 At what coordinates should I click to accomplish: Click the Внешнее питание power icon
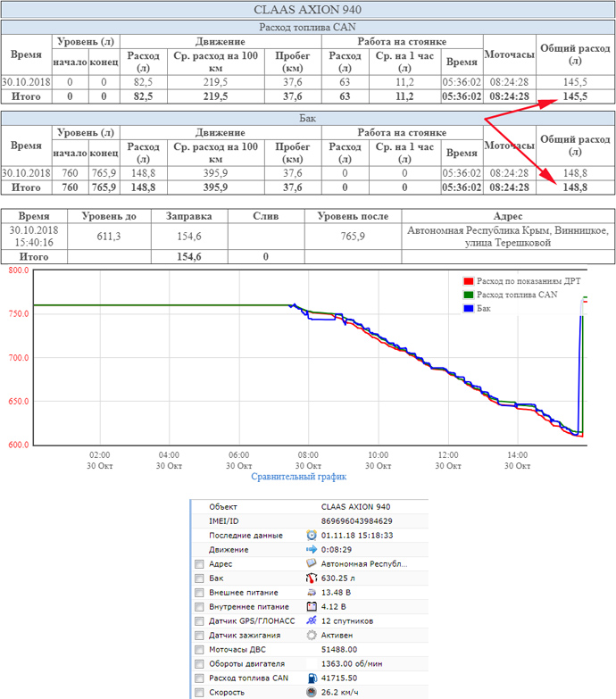(312, 592)
